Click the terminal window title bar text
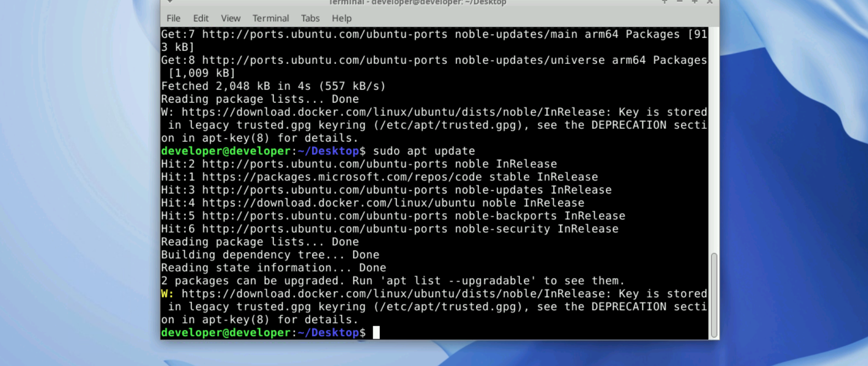 417,3
